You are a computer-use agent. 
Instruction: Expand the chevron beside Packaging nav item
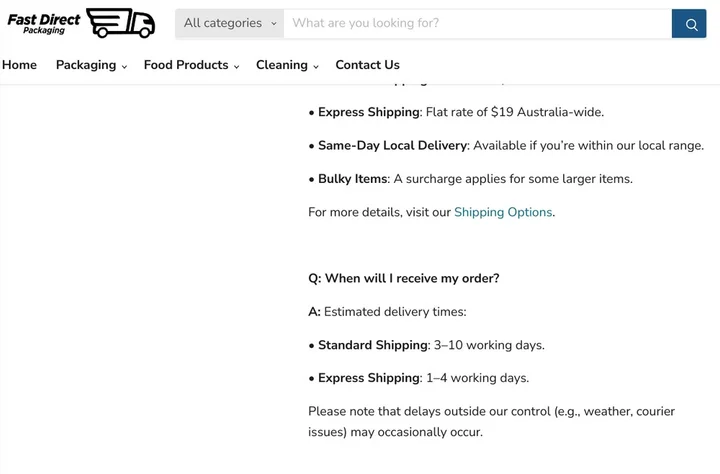(125, 67)
